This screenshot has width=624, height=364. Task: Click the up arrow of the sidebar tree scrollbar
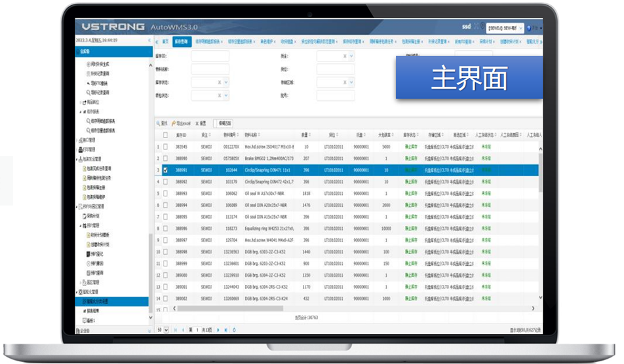coord(151,65)
